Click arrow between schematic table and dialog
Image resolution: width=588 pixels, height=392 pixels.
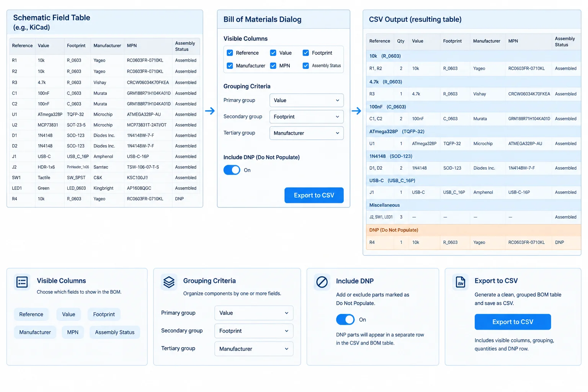click(210, 111)
